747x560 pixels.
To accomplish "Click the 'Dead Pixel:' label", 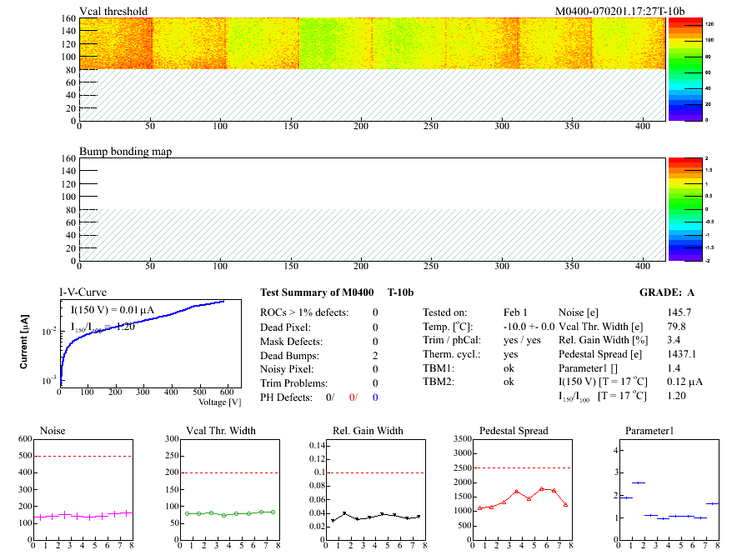I will [x=285, y=327].
